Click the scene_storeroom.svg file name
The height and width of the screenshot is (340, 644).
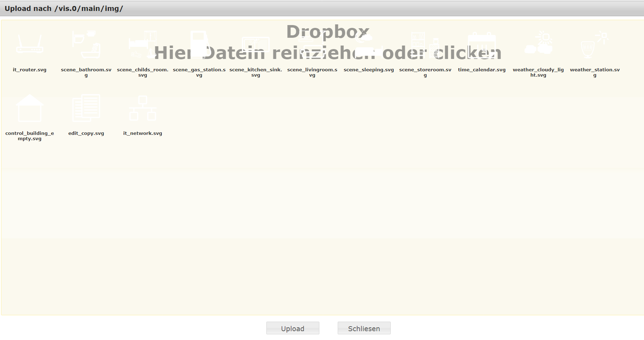(425, 72)
